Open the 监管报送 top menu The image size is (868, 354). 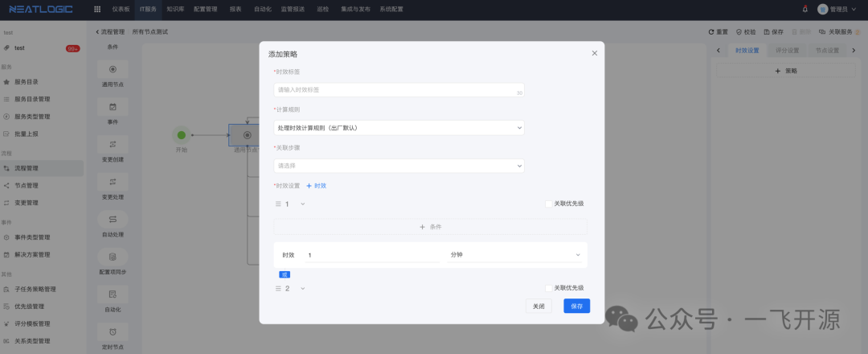(x=293, y=10)
